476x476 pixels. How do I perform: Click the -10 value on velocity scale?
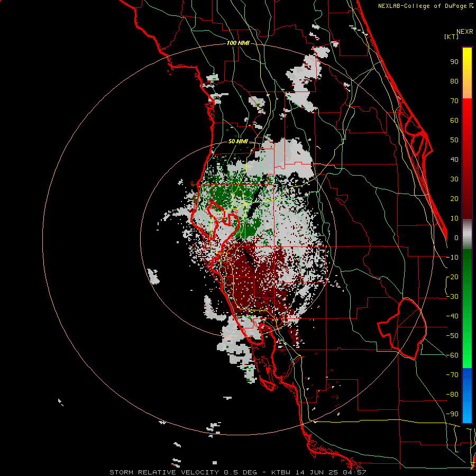pos(452,258)
